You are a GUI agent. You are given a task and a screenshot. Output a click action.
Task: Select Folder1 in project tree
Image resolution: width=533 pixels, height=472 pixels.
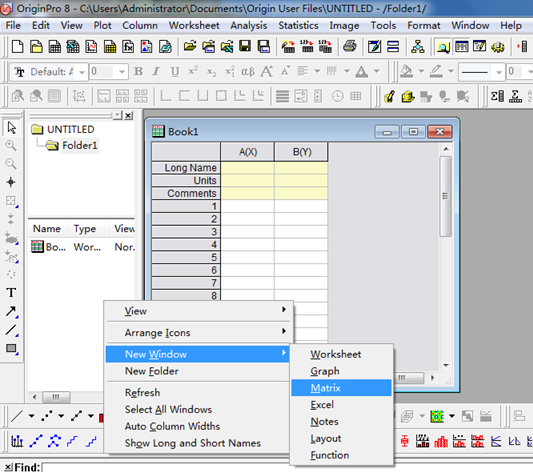click(80, 145)
